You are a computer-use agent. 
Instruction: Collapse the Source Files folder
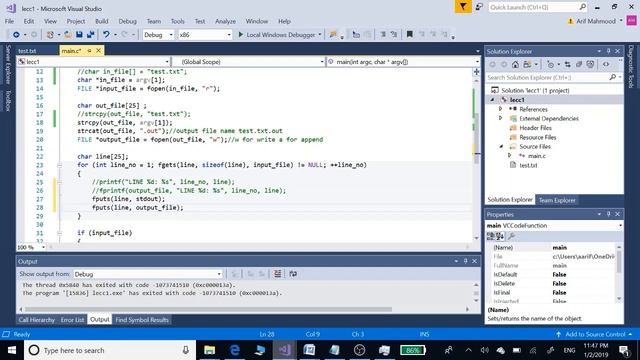click(x=501, y=147)
